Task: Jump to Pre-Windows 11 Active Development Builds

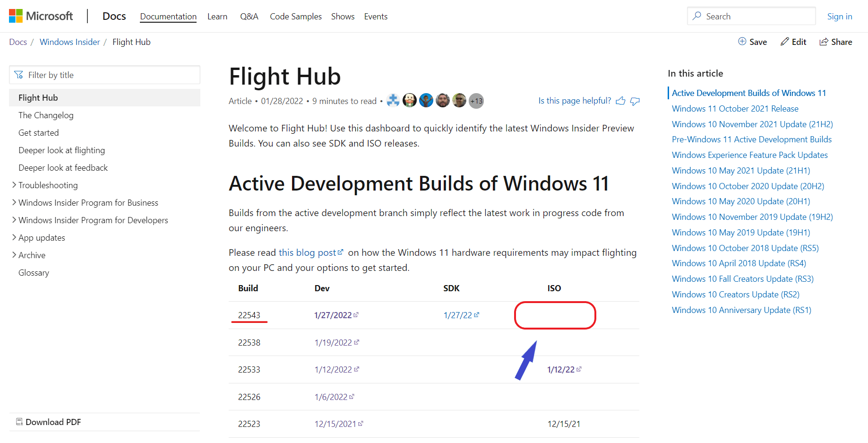Action: point(752,139)
